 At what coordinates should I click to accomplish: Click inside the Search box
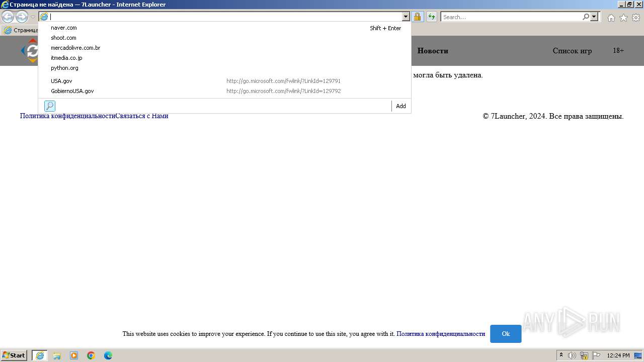tap(511, 17)
